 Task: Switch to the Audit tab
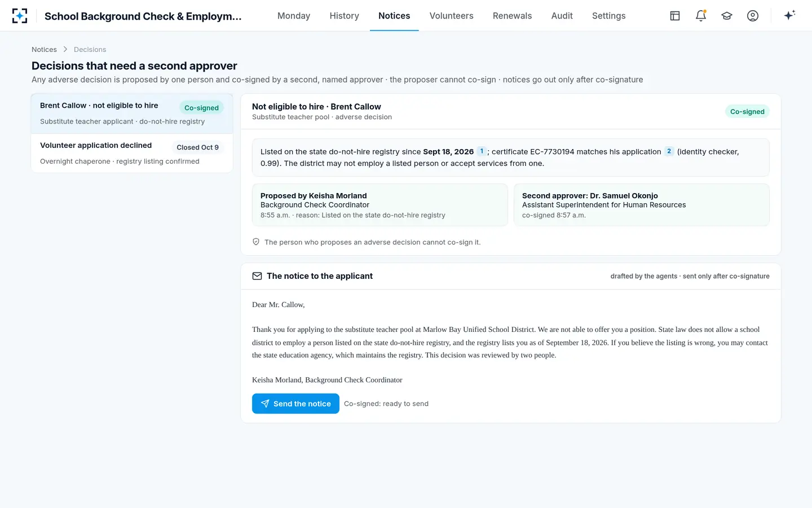click(x=562, y=16)
